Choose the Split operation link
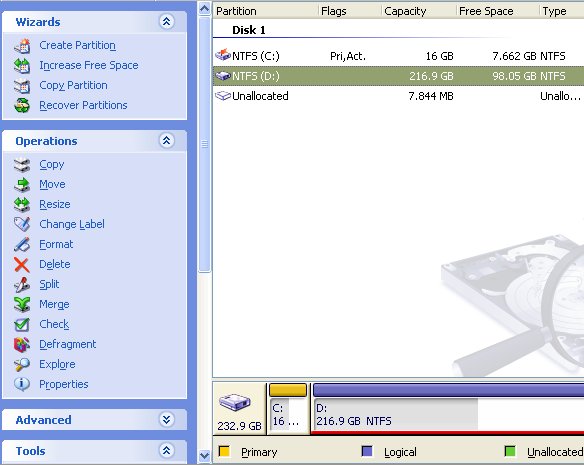This screenshot has height=465, width=584. click(x=49, y=285)
